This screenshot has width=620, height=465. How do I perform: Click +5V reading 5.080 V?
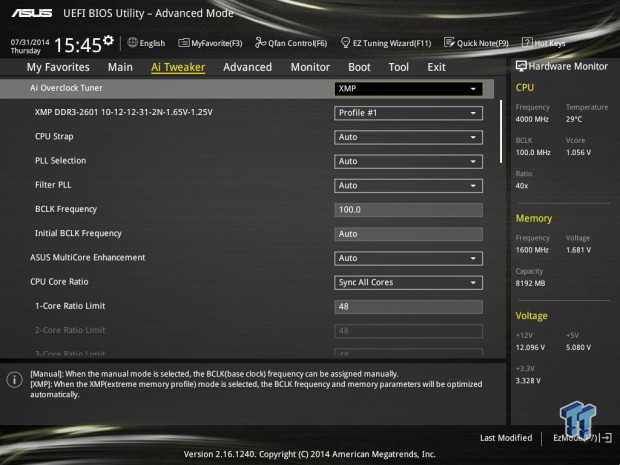578,348
